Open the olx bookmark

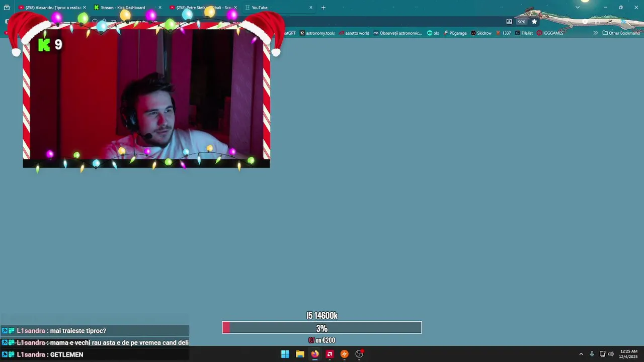(433, 33)
